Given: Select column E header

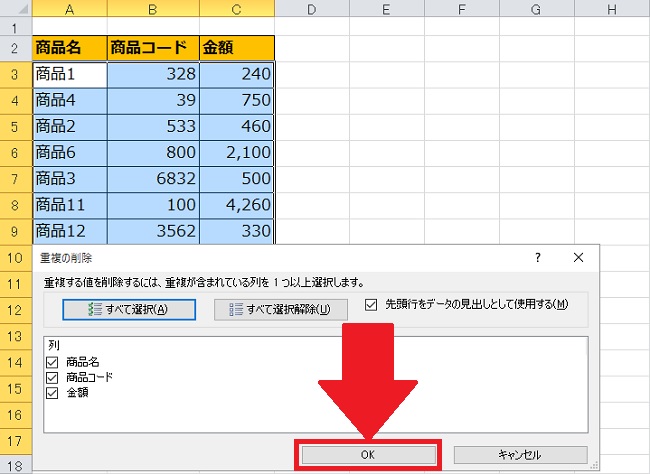Looking at the screenshot, I should (x=387, y=8).
